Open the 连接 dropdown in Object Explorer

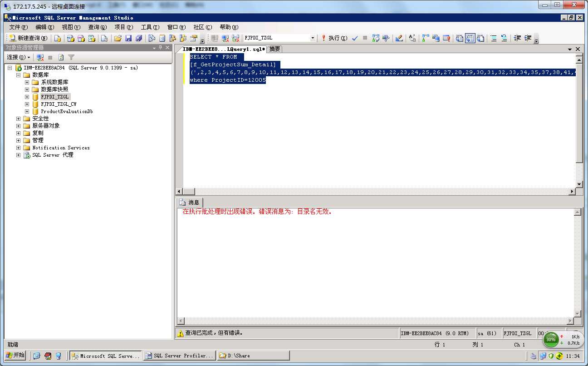[18, 57]
